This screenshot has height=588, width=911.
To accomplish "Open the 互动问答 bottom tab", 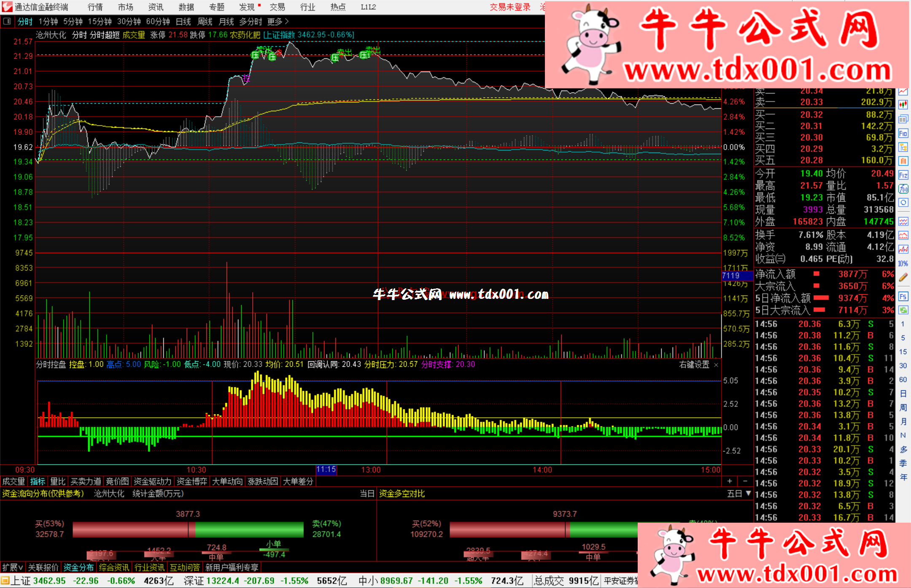I will point(185,567).
